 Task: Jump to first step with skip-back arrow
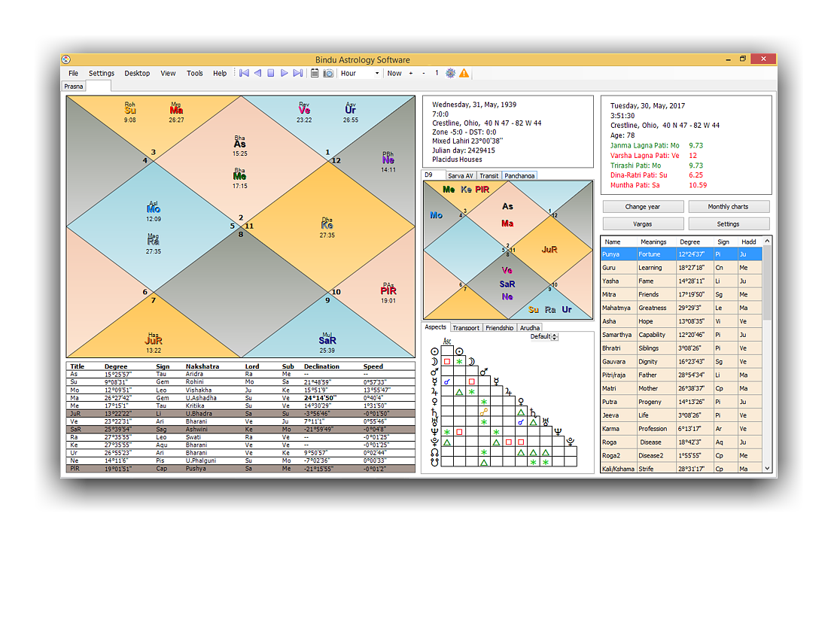point(244,73)
